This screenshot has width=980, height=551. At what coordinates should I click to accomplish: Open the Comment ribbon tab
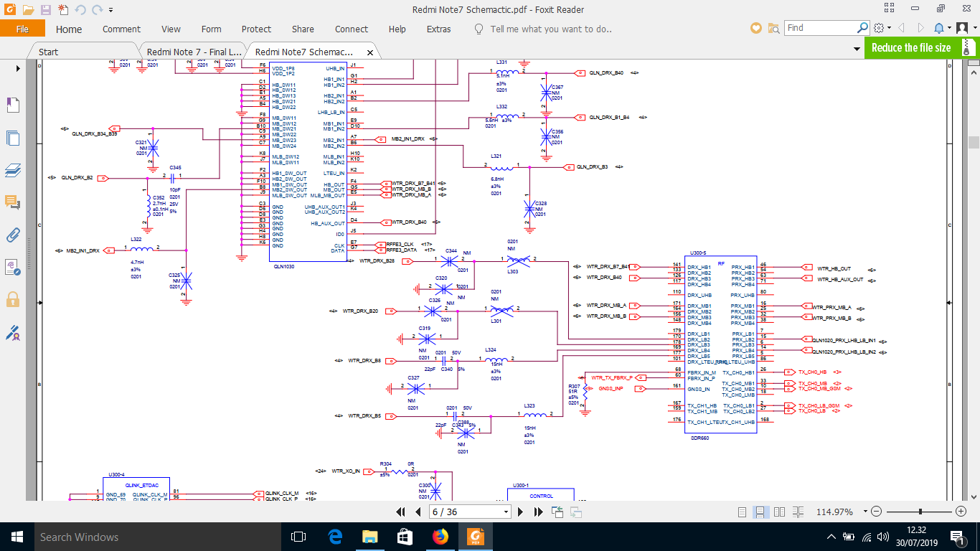click(122, 29)
